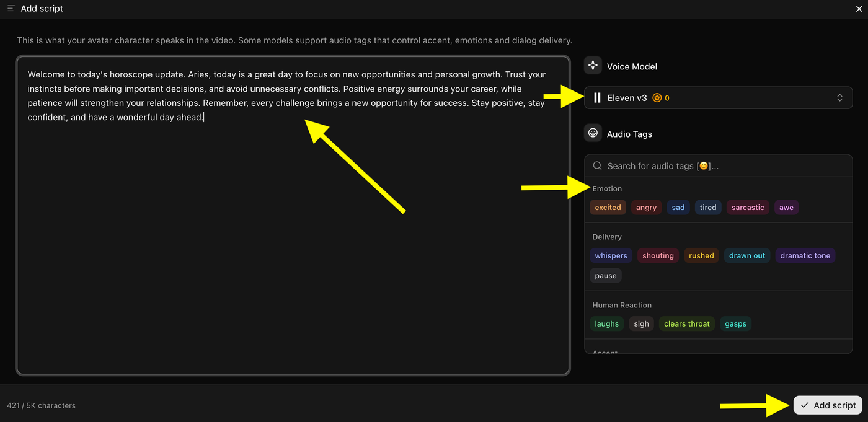Insert the awe emotion tag
The width and height of the screenshot is (868, 422).
[x=786, y=208]
